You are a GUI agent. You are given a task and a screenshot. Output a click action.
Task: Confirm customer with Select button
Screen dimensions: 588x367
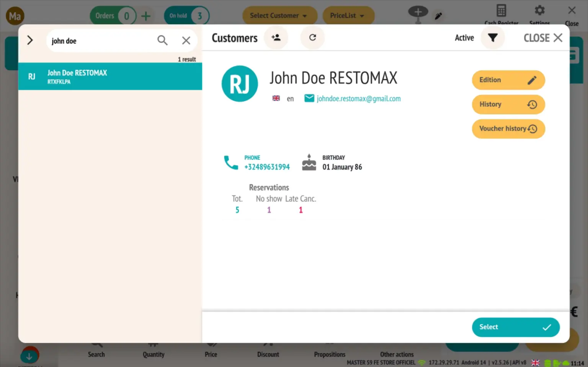[x=516, y=327]
